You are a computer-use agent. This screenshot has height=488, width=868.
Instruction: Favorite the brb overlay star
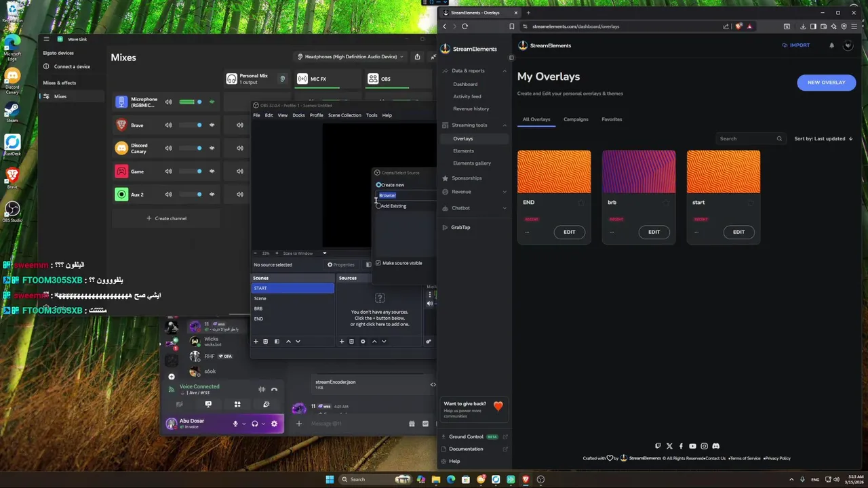click(x=665, y=203)
